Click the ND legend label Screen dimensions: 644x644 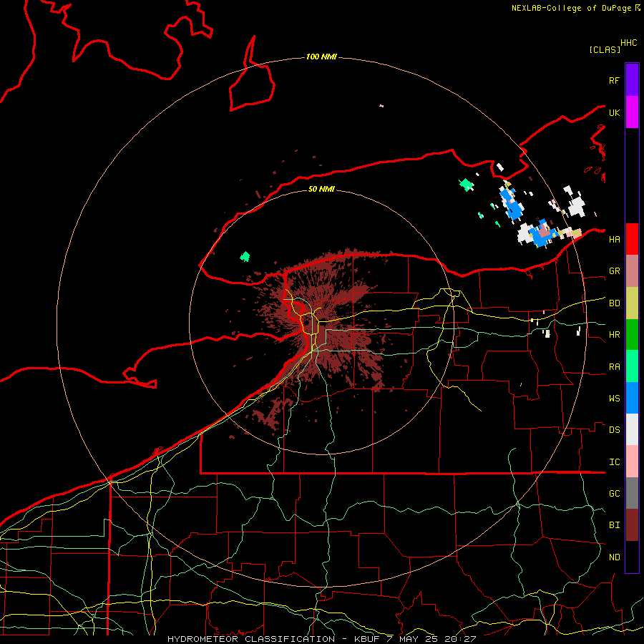pyautogui.click(x=614, y=557)
